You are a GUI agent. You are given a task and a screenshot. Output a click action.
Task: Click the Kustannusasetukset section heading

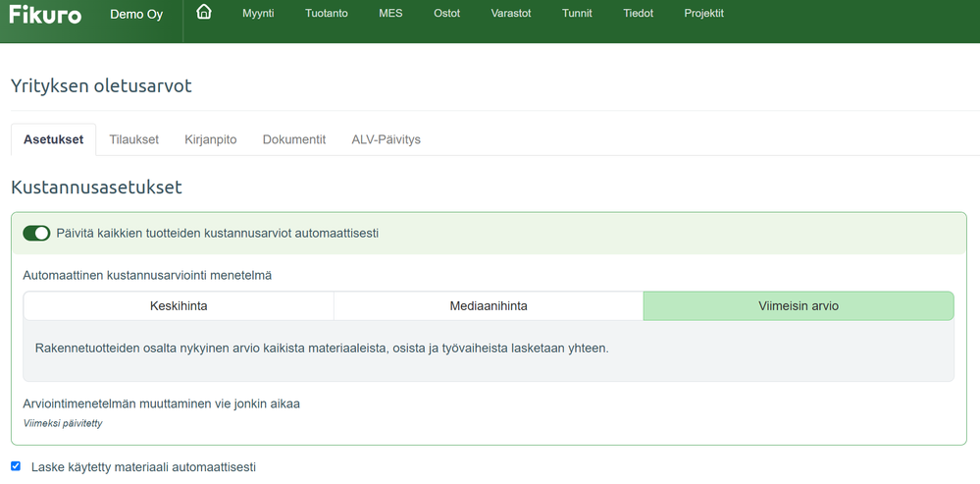pyautogui.click(x=96, y=187)
